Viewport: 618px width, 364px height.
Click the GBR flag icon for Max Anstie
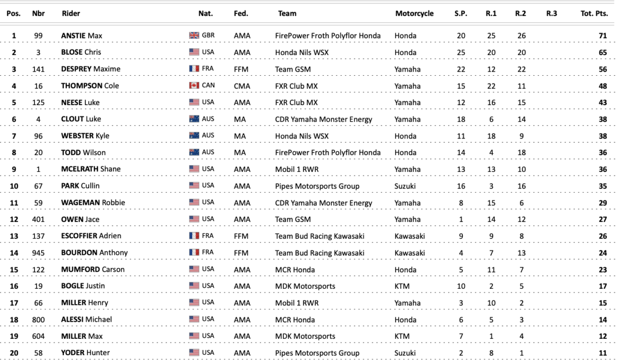194,36
